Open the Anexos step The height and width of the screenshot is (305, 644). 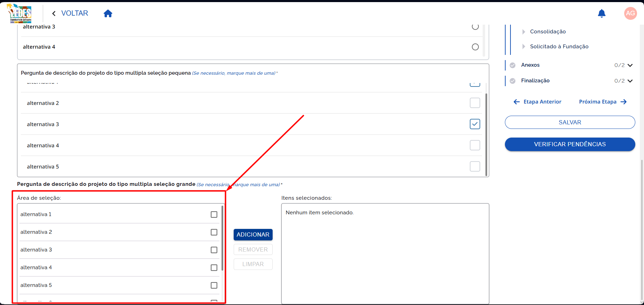[x=530, y=65]
